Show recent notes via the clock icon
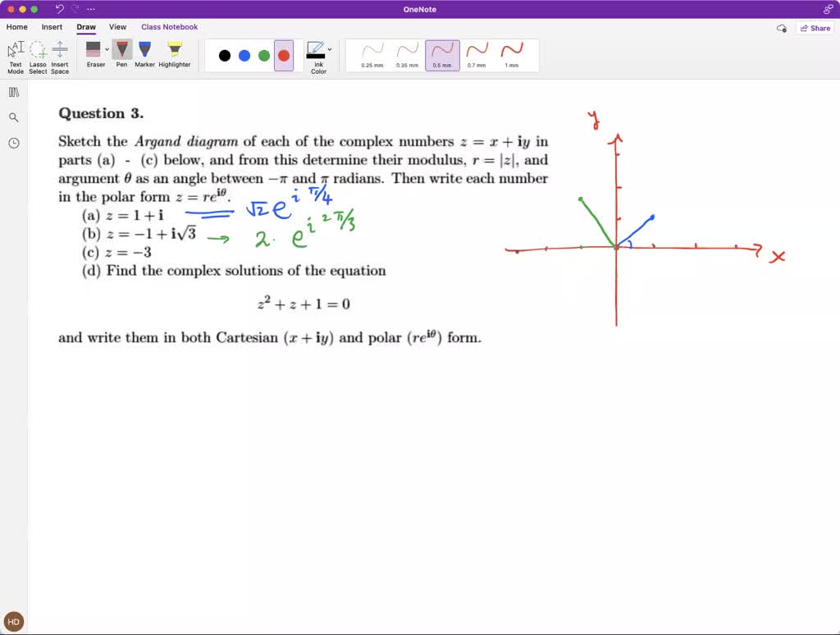 12,142
